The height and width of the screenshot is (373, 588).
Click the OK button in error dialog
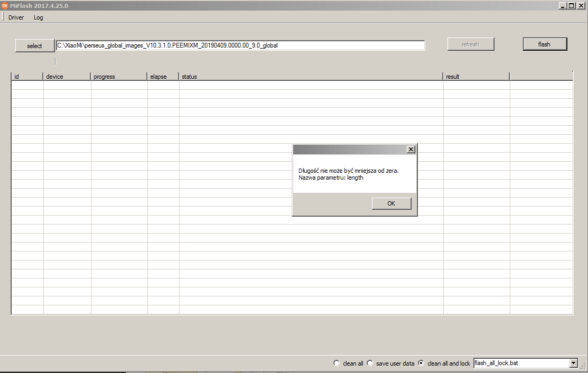point(391,203)
